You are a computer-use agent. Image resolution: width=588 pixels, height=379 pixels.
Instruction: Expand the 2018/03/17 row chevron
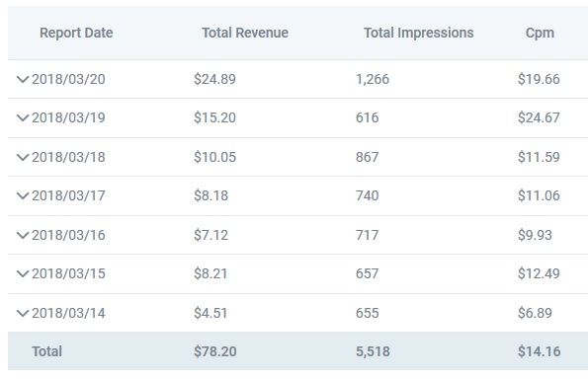pyautogui.click(x=23, y=195)
